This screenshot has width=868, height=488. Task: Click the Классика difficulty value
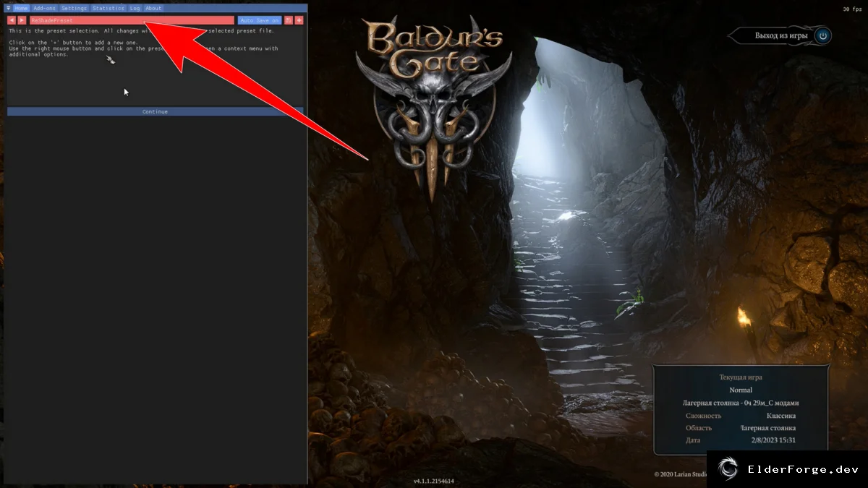781,416
